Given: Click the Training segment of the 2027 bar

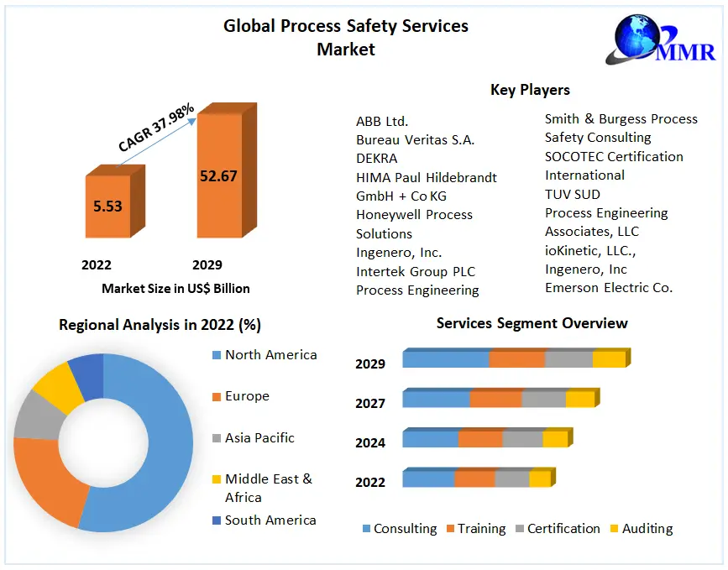Looking at the screenshot, I should point(495,399).
